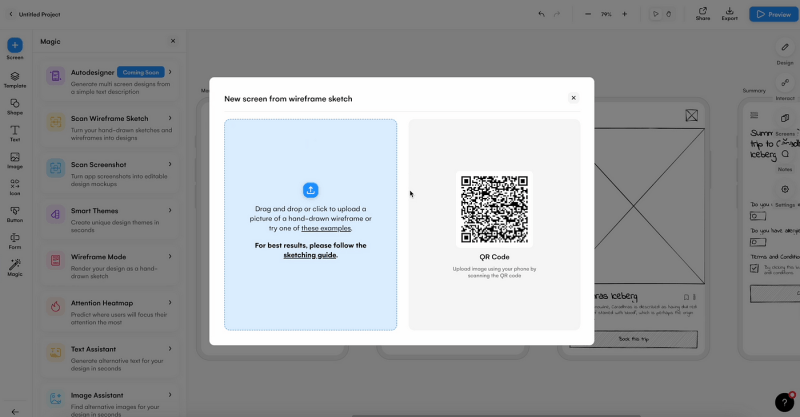
Task: Open the Image tool in sidebar
Action: (x=15, y=160)
